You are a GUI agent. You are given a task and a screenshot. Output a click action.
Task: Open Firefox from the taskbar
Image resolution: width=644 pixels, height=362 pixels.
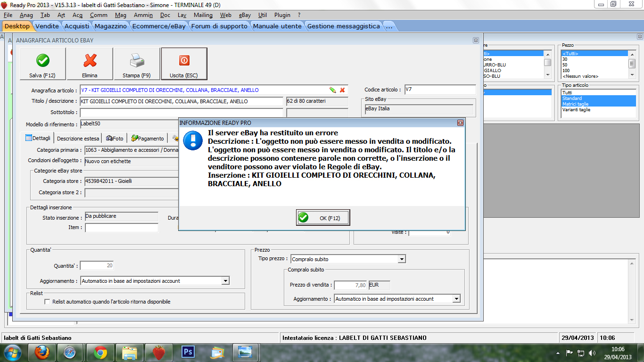42,352
